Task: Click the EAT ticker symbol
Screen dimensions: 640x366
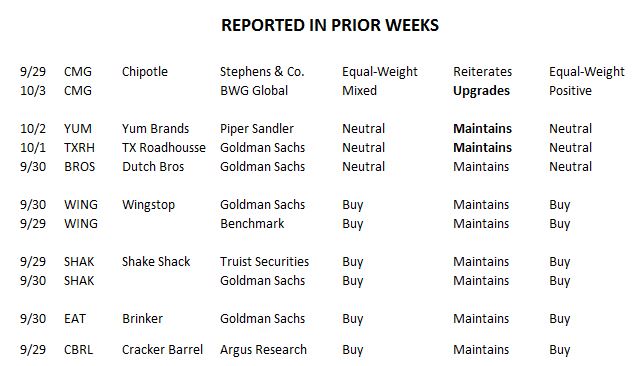Action: click(75, 319)
